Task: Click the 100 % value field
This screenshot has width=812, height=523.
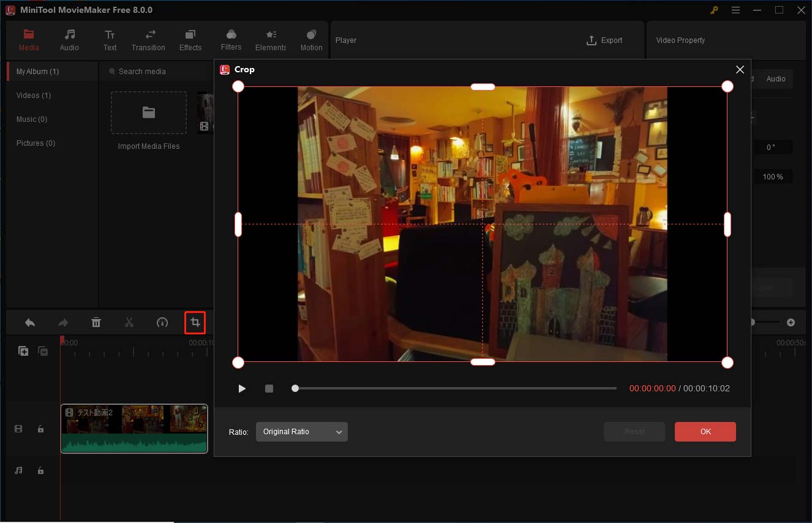Action: pos(773,177)
